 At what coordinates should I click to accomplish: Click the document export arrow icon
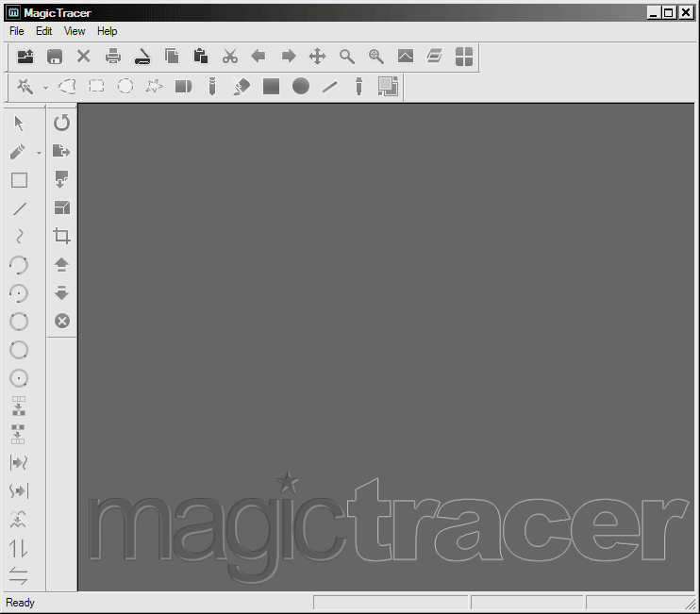[61, 151]
